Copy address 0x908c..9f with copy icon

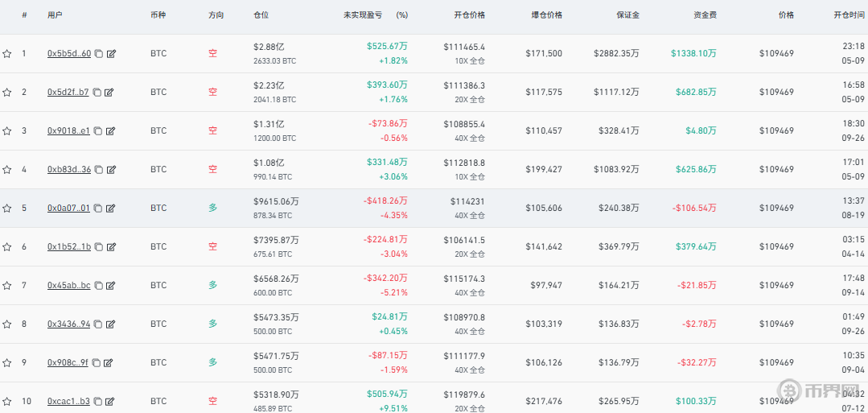click(96, 363)
